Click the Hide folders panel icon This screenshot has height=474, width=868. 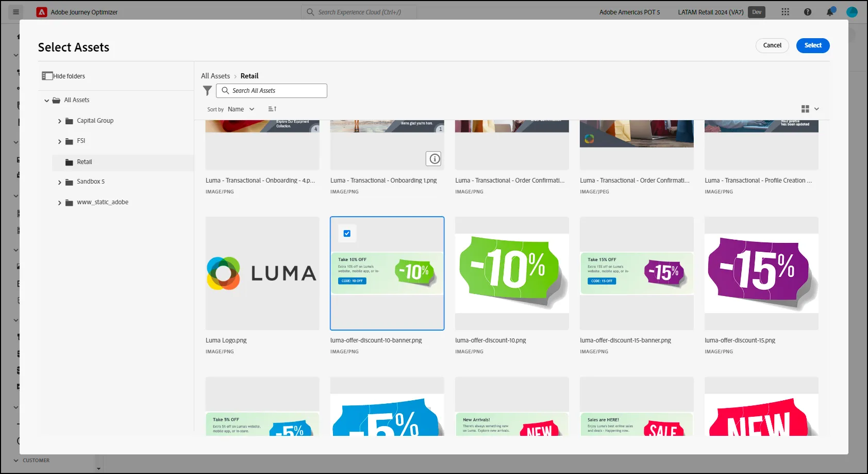click(47, 76)
